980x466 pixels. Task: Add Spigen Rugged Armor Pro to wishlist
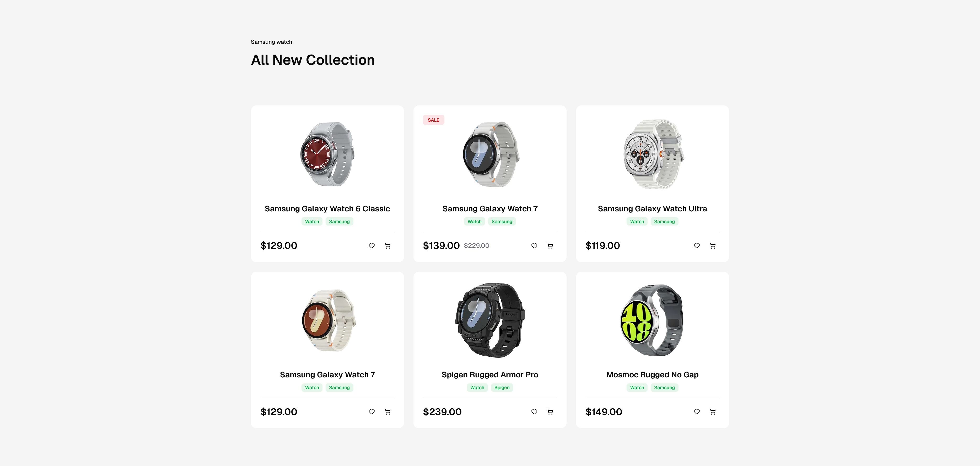pos(534,412)
